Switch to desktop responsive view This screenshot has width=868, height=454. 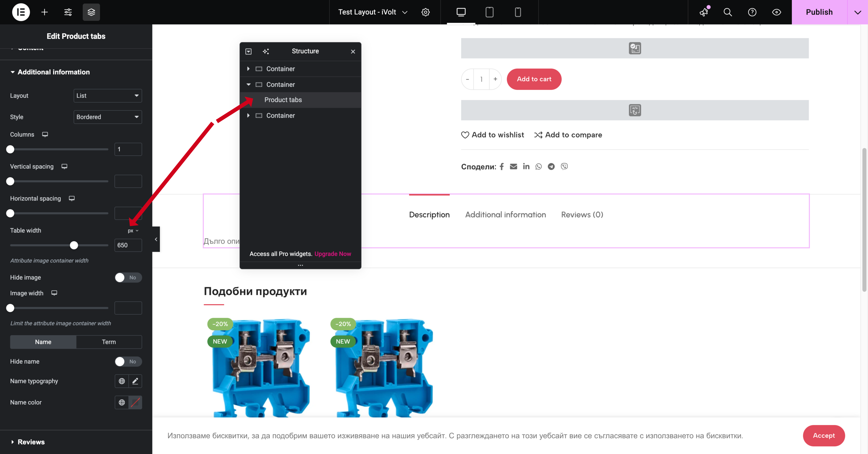pyautogui.click(x=461, y=12)
